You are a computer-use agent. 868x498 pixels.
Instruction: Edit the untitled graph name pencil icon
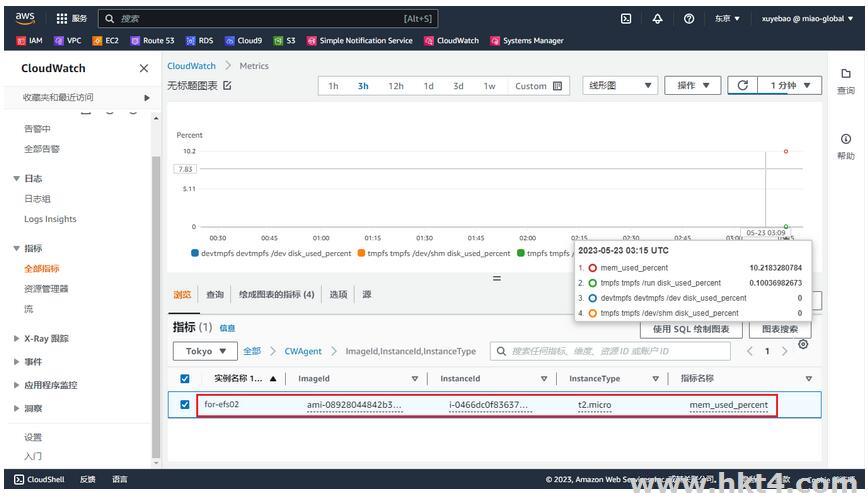[x=227, y=85]
